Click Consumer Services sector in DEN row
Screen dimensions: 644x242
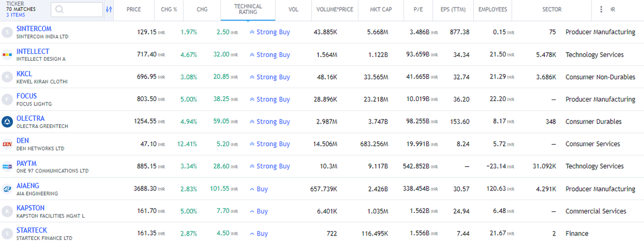(x=592, y=144)
